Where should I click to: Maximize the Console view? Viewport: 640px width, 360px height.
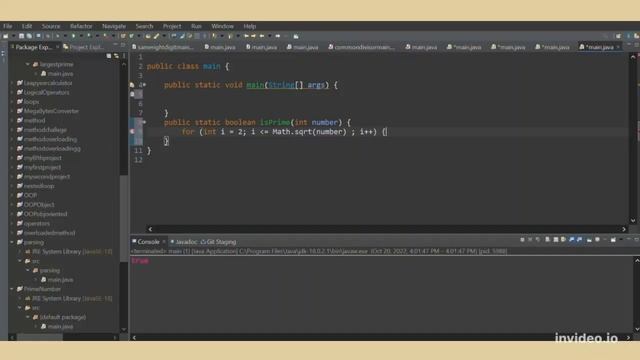(636, 240)
